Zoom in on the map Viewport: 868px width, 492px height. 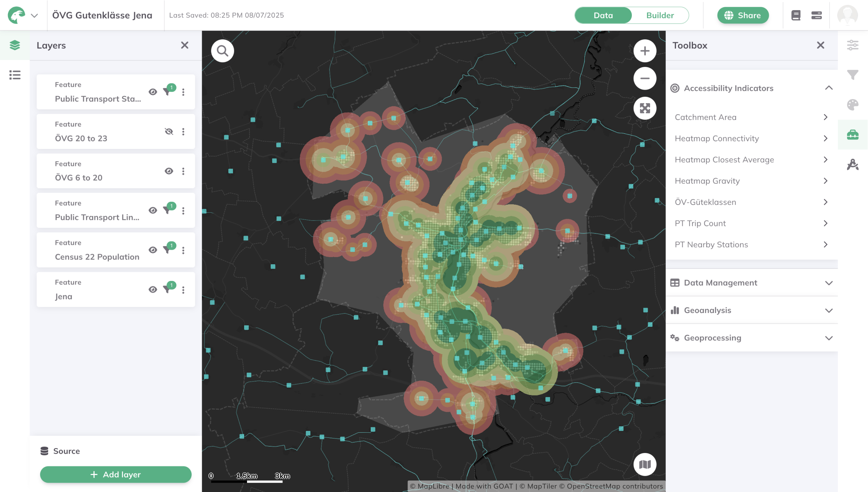click(645, 51)
